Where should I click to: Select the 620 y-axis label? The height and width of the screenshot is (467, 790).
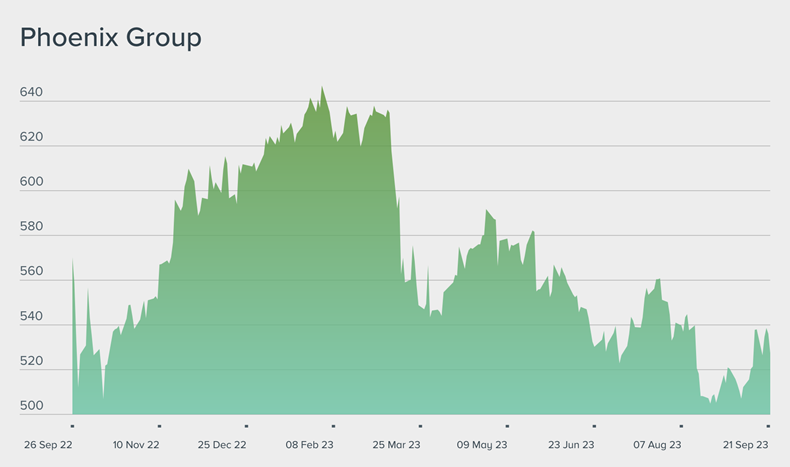point(31,137)
